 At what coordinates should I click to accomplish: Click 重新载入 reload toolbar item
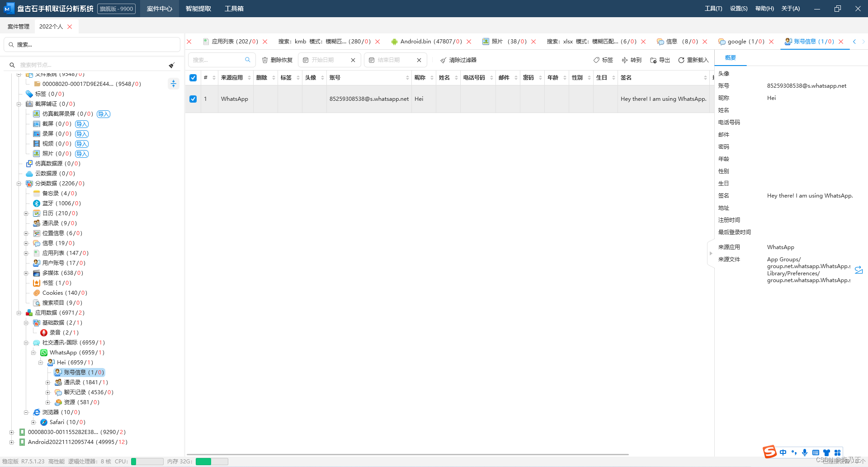[693, 60]
